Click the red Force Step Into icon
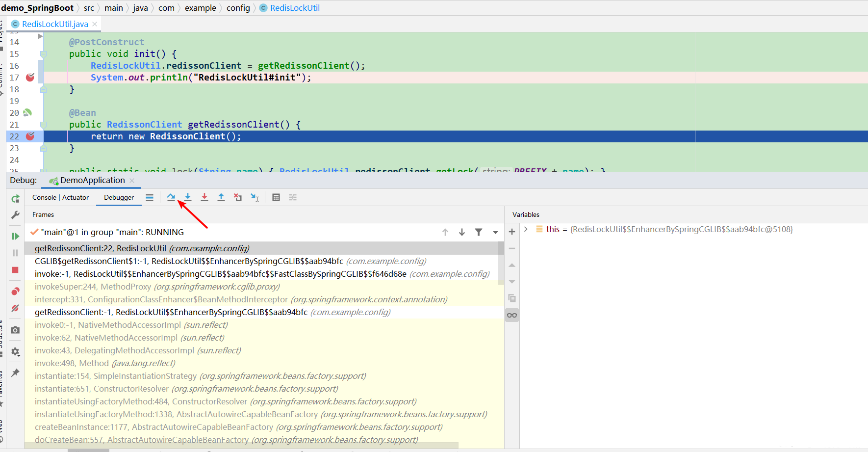Screen dimensions: 868x452 [x=204, y=197]
